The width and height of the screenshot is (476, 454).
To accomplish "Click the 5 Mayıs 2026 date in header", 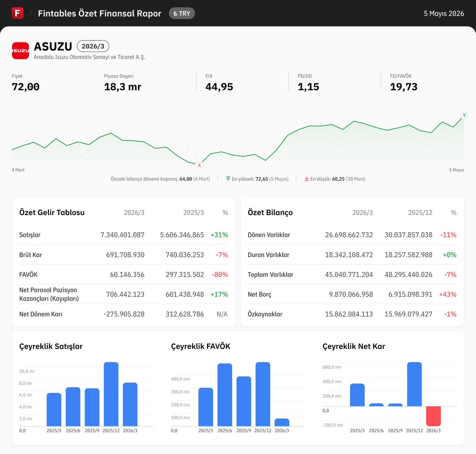I will 444,13.
